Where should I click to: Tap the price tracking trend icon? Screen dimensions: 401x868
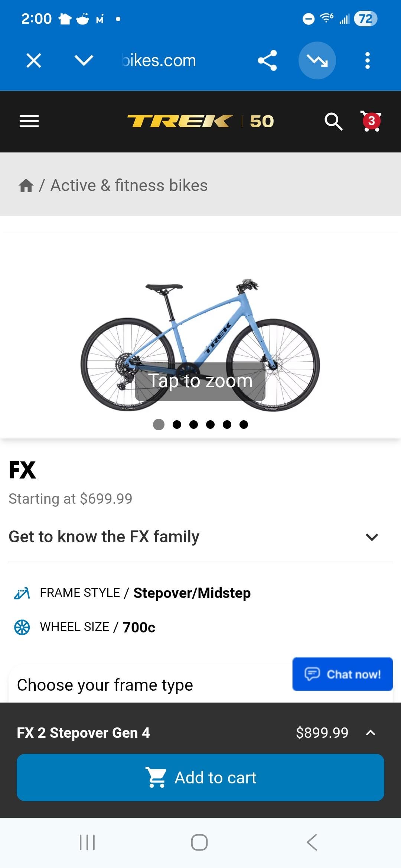[317, 60]
